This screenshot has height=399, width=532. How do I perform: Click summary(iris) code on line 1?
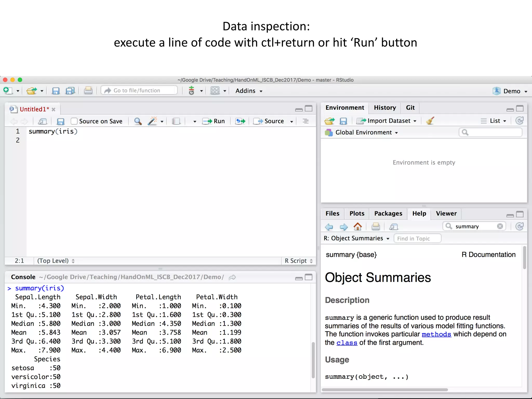pos(53,131)
